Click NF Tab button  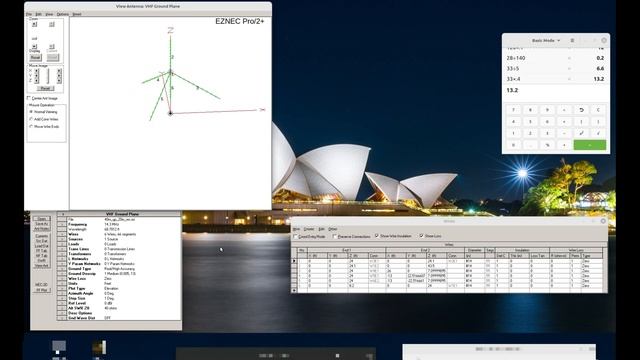tap(42, 256)
